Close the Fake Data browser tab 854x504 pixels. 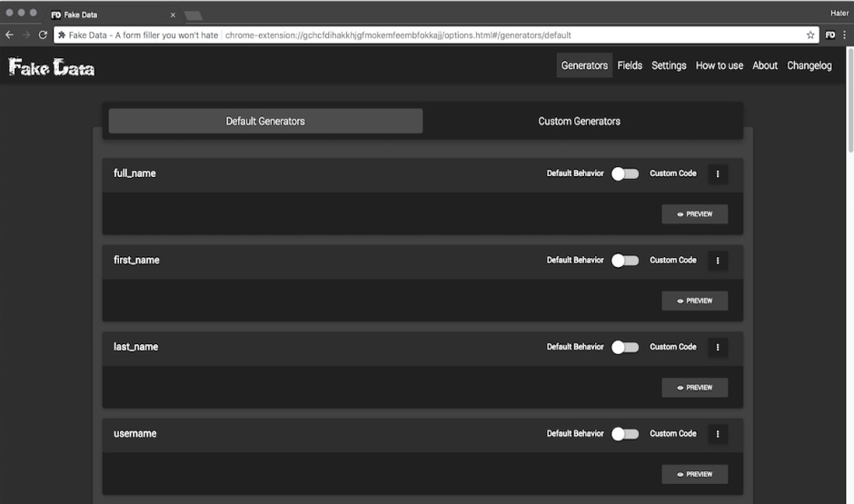[x=173, y=15]
